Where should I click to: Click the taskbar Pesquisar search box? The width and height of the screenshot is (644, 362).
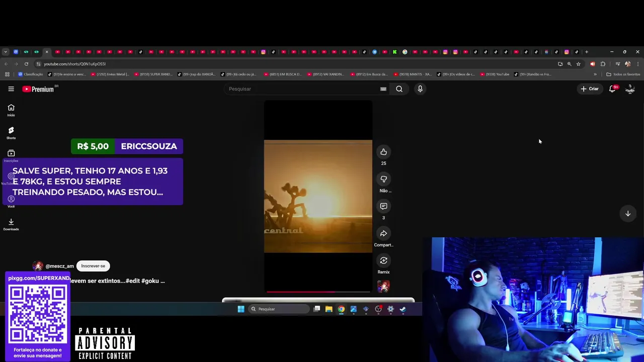coord(279,309)
